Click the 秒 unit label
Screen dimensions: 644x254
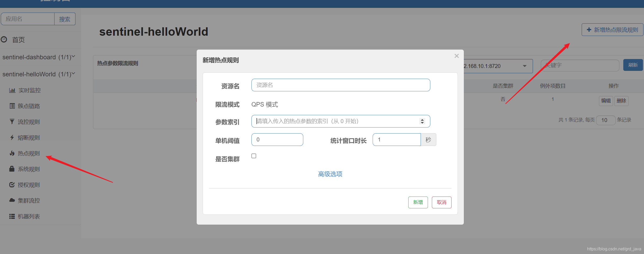click(x=428, y=140)
